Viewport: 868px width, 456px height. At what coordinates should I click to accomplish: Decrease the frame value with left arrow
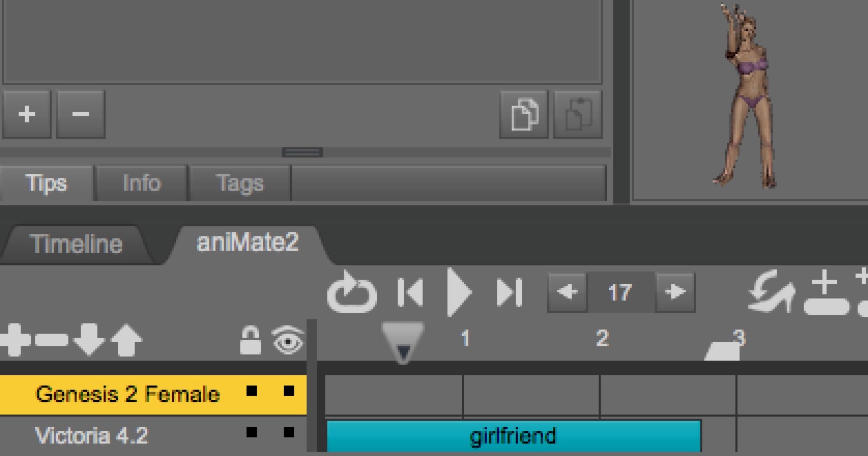coord(568,292)
